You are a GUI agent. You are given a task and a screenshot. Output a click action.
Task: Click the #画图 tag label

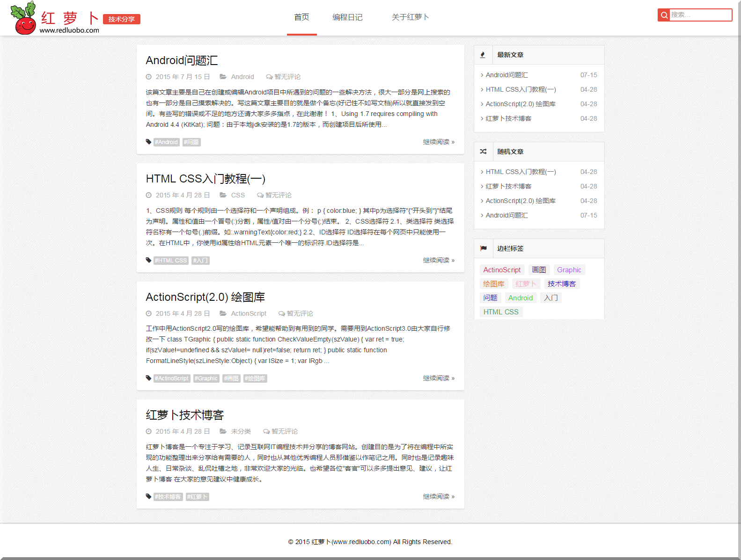pyautogui.click(x=231, y=378)
